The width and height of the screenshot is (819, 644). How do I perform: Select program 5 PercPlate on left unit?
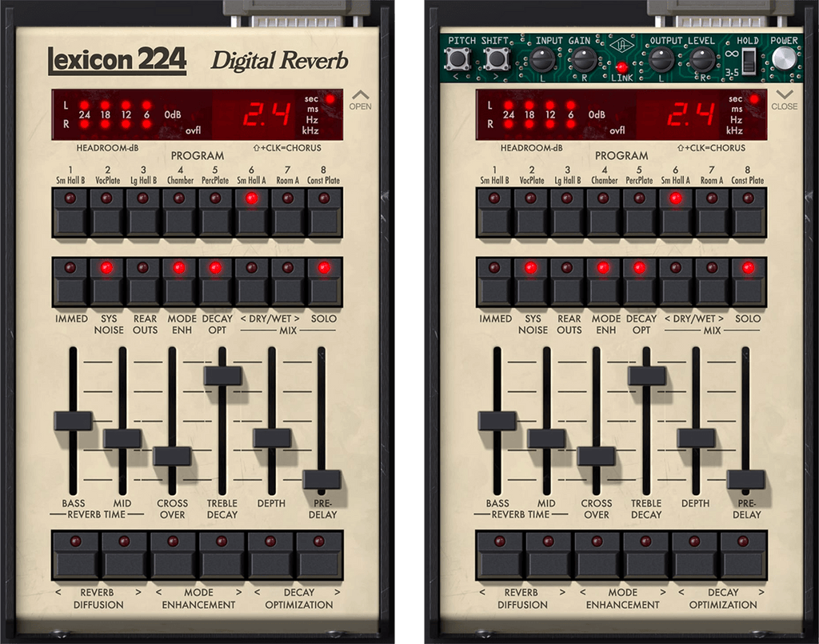[215, 213]
